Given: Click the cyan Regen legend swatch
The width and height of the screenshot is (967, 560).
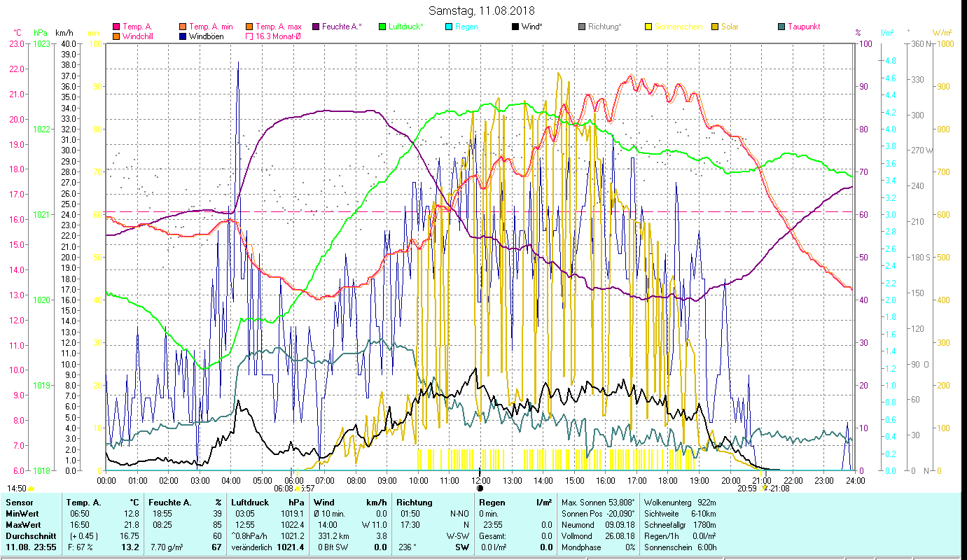Looking at the screenshot, I should point(448,27).
